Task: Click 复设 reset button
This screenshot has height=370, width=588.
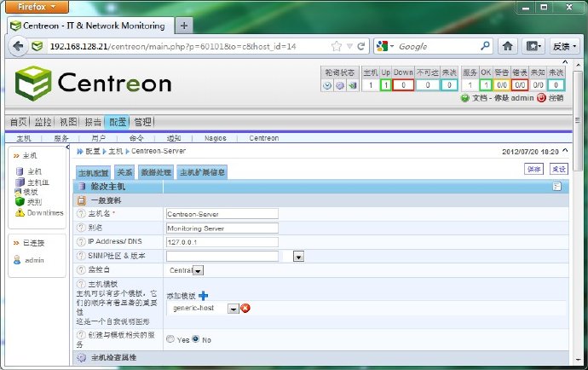Action: pyautogui.click(x=559, y=169)
